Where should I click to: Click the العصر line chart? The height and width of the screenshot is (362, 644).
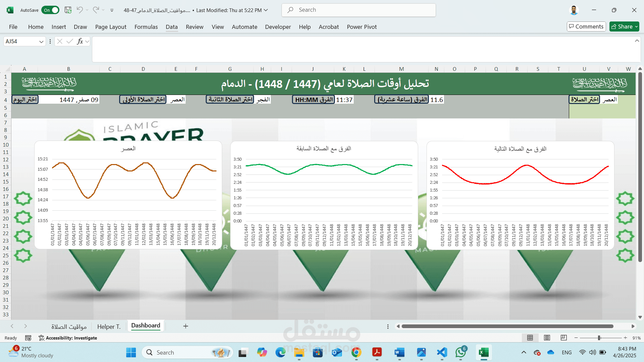point(128,195)
